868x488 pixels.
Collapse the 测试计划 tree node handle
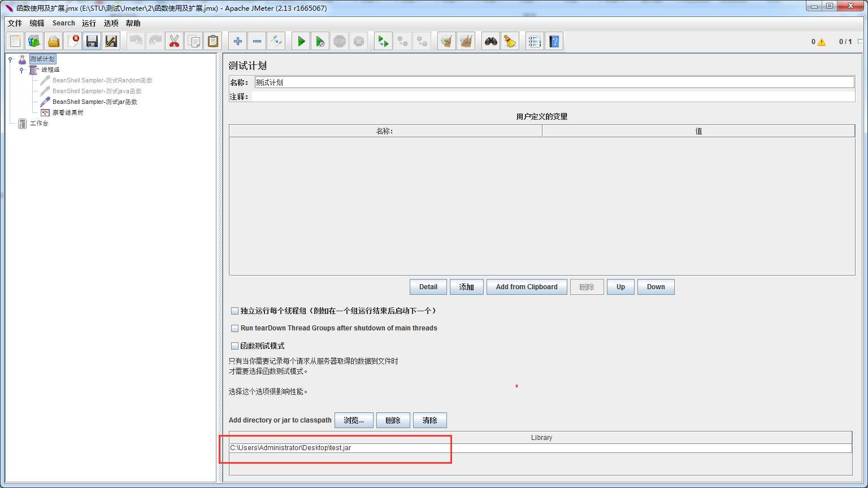coord(10,59)
